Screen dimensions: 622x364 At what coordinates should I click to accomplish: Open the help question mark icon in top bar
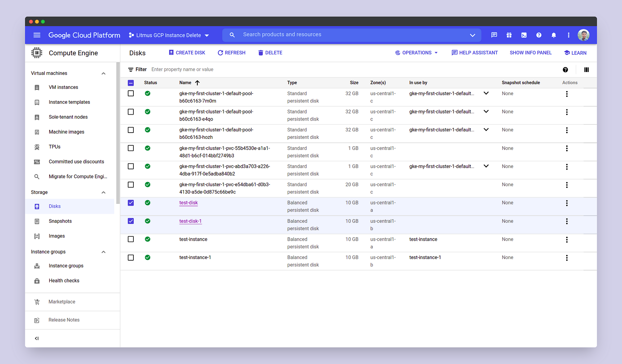[x=539, y=35]
